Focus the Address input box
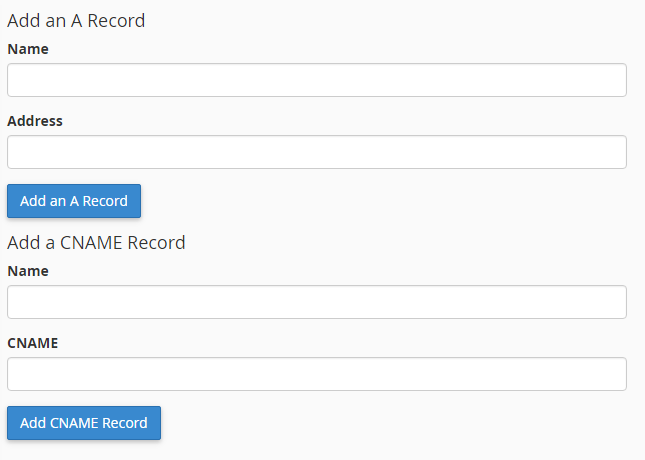645x460 pixels. [x=317, y=152]
